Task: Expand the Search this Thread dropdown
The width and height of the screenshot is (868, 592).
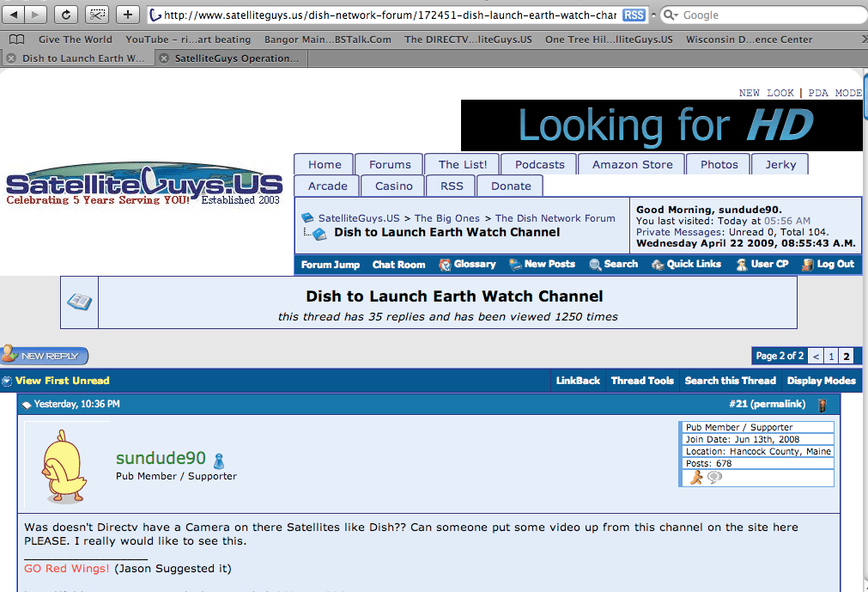Action: (x=730, y=381)
